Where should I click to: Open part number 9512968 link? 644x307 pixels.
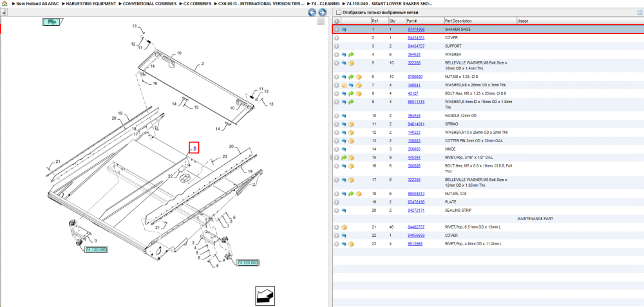[414, 244]
